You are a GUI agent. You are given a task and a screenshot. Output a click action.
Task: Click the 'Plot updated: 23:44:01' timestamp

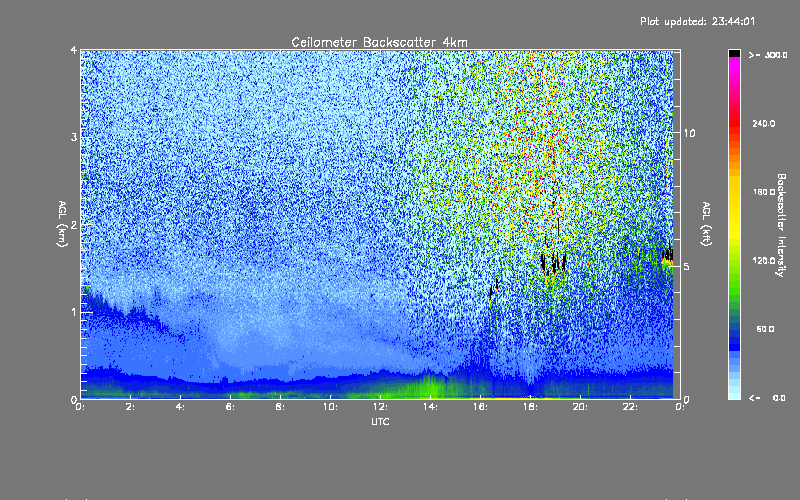click(x=697, y=21)
